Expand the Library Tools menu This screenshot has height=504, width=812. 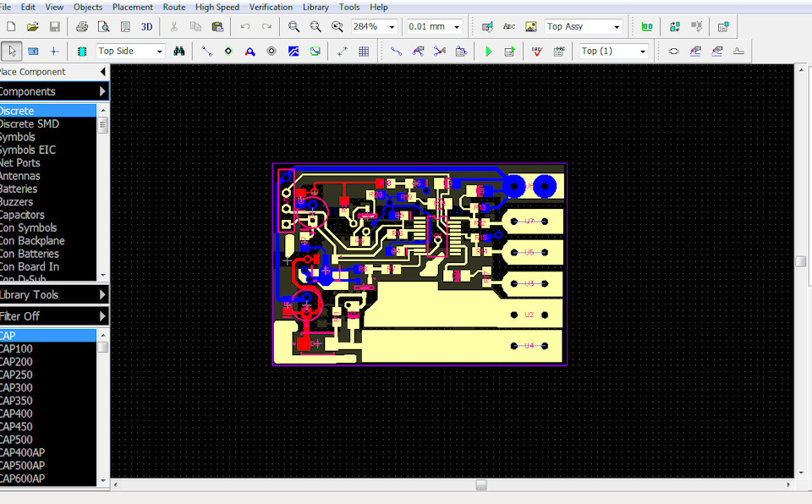tap(102, 295)
